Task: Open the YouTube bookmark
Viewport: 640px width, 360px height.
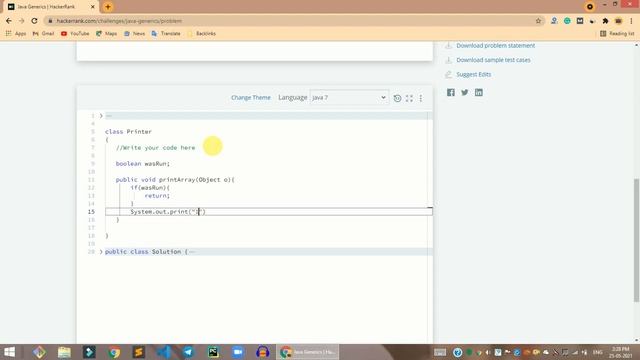Action: tap(75, 33)
